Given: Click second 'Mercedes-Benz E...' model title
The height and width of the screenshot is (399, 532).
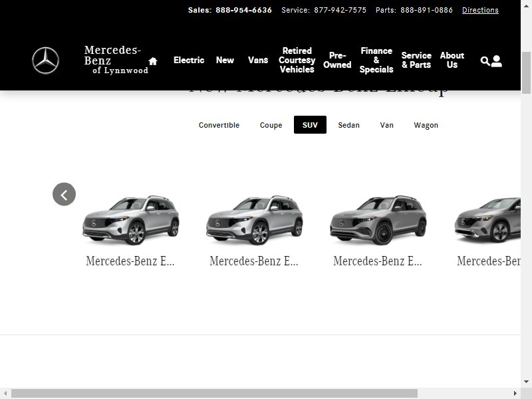Looking at the screenshot, I should point(254,261).
